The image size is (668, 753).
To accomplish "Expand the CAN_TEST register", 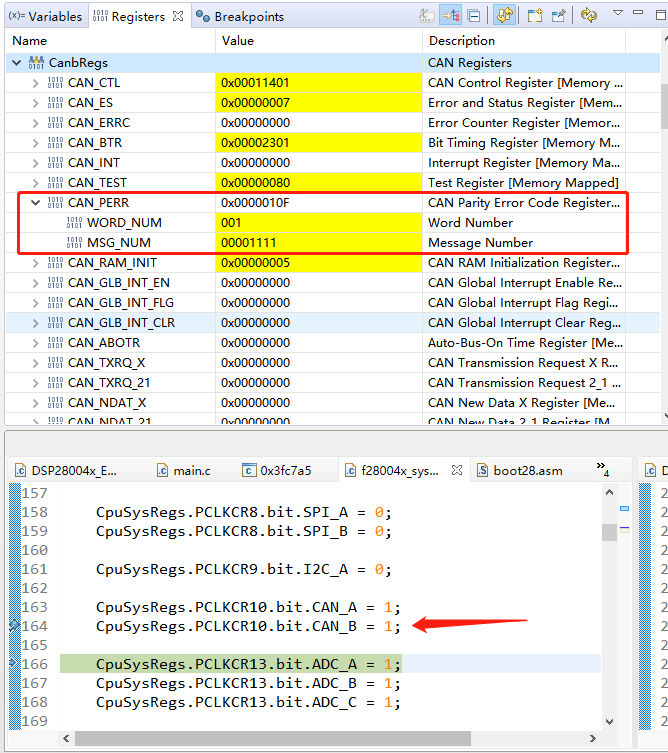I will 35,183.
